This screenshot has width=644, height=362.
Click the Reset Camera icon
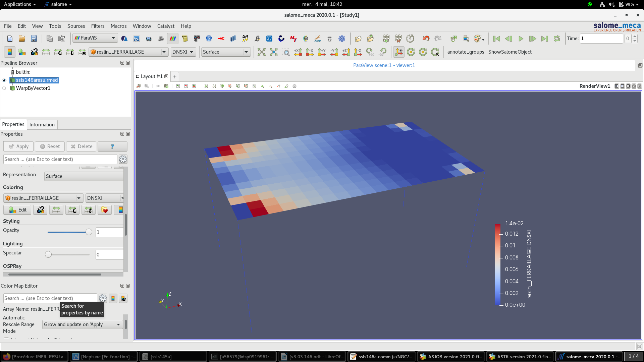[x=261, y=52]
